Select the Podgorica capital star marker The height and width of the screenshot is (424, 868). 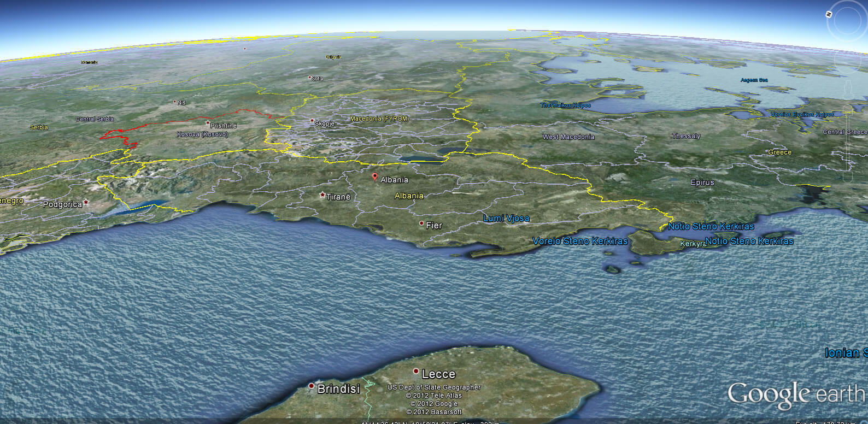86,203
